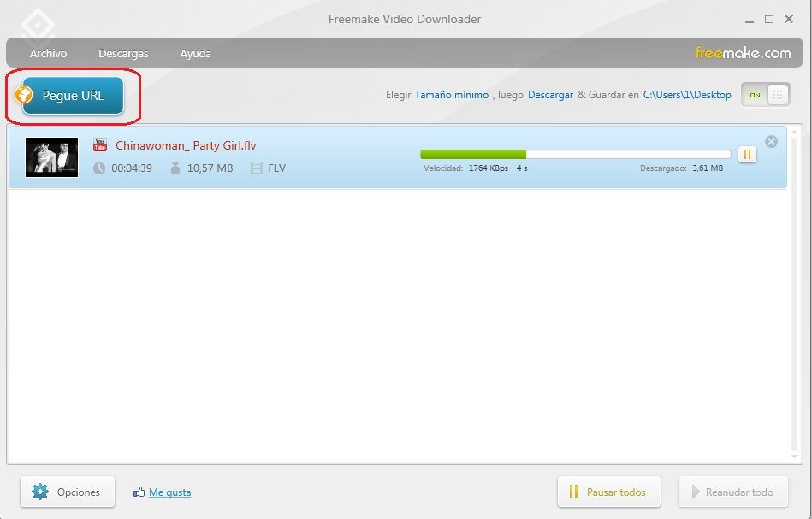812x519 pixels.
Task: Click the clock duration icon
Action: point(99,168)
